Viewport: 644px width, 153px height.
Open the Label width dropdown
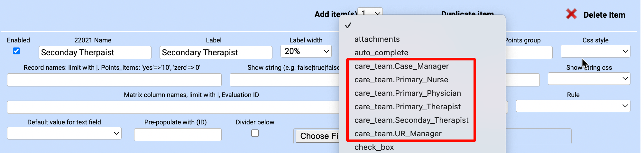(x=306, y=51)
